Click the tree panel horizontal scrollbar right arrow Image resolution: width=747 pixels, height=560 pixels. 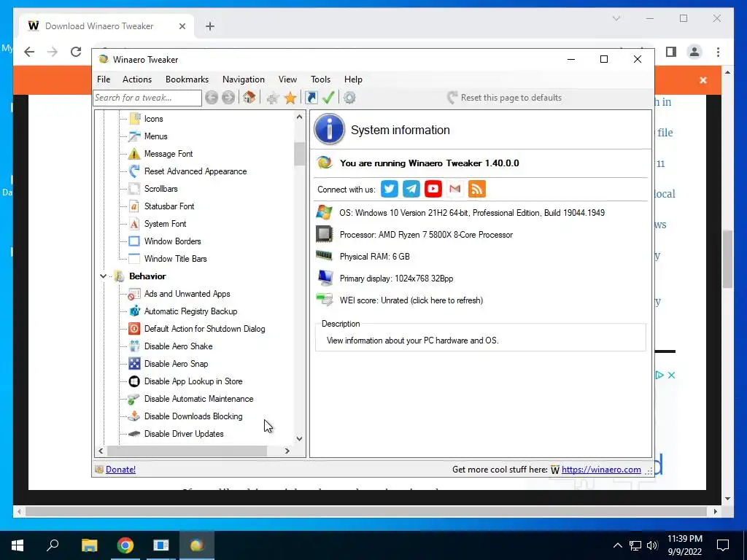287,451
